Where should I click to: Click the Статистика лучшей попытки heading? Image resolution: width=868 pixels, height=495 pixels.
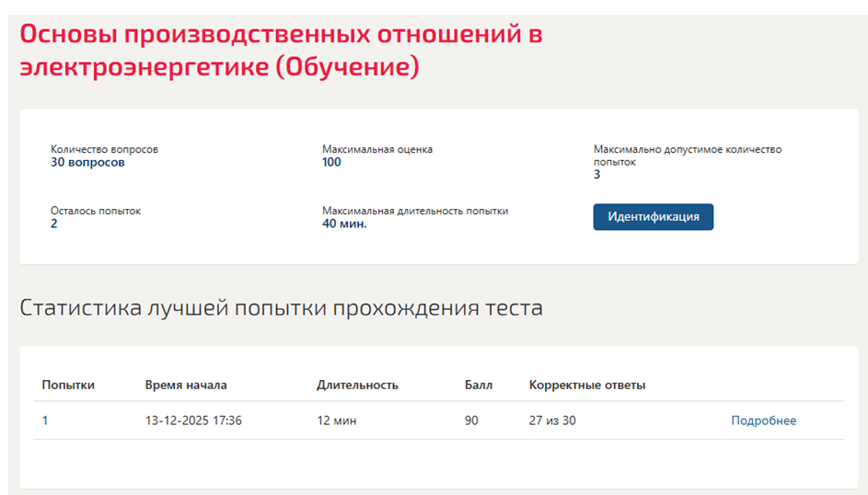click(x=282, y=307)
